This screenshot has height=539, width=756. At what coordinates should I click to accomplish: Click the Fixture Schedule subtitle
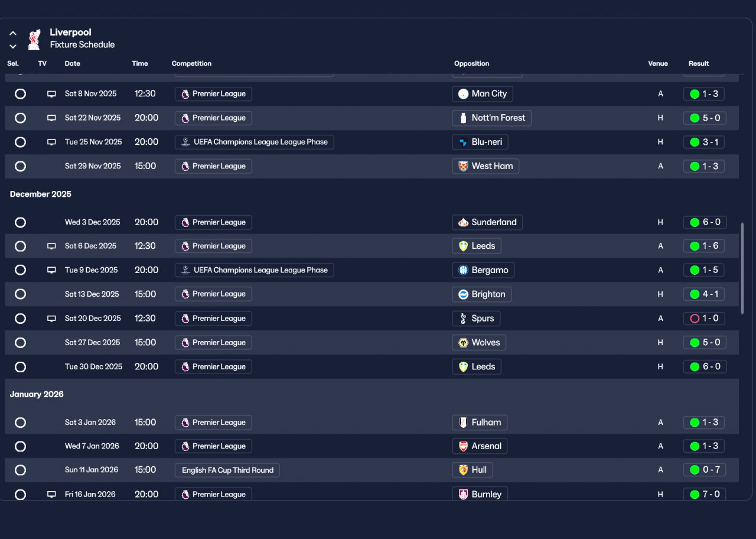click(x=82, y=45)
